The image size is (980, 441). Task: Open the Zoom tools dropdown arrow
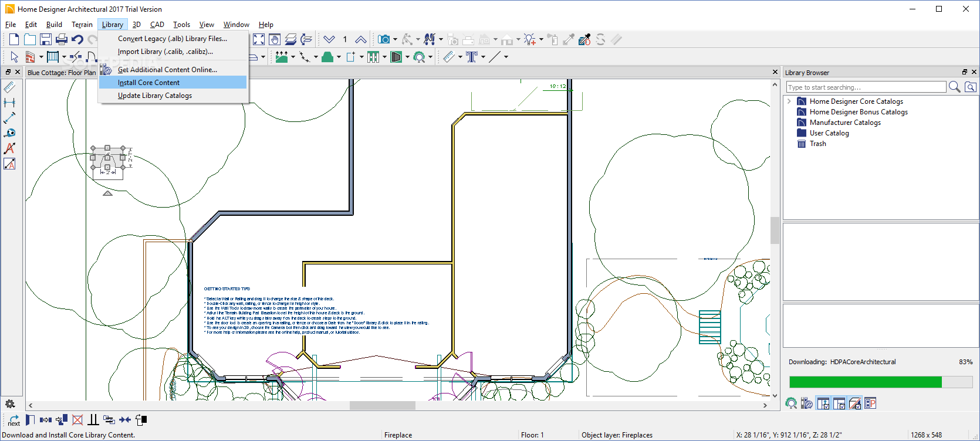tap(430, 57)
